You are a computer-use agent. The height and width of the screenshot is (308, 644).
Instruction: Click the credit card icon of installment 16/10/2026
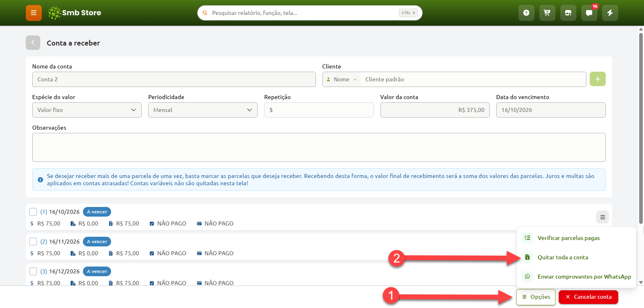pyautogui.click(x=199, y=223)
